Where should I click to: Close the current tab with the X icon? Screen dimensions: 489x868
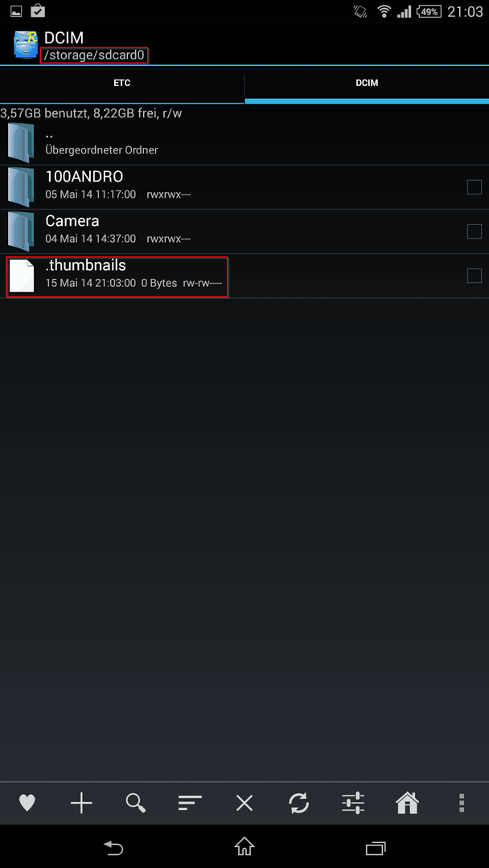(244, 803)
